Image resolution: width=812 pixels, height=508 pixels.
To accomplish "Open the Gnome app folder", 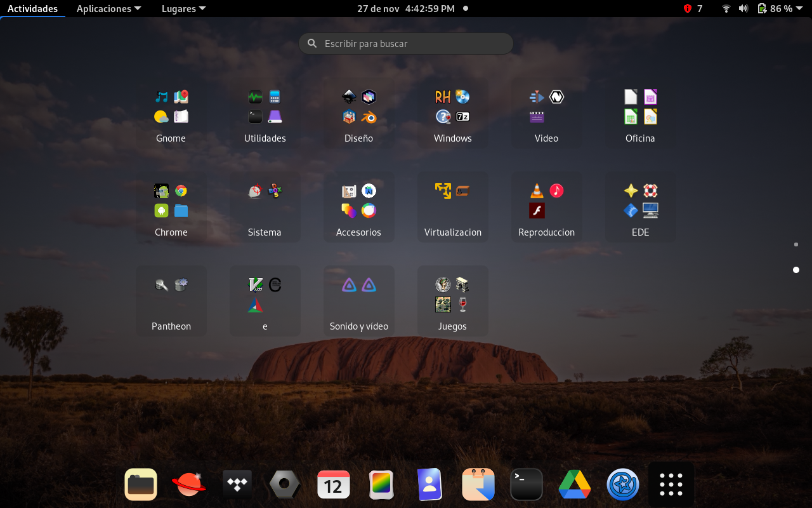I will coord(171,113).
